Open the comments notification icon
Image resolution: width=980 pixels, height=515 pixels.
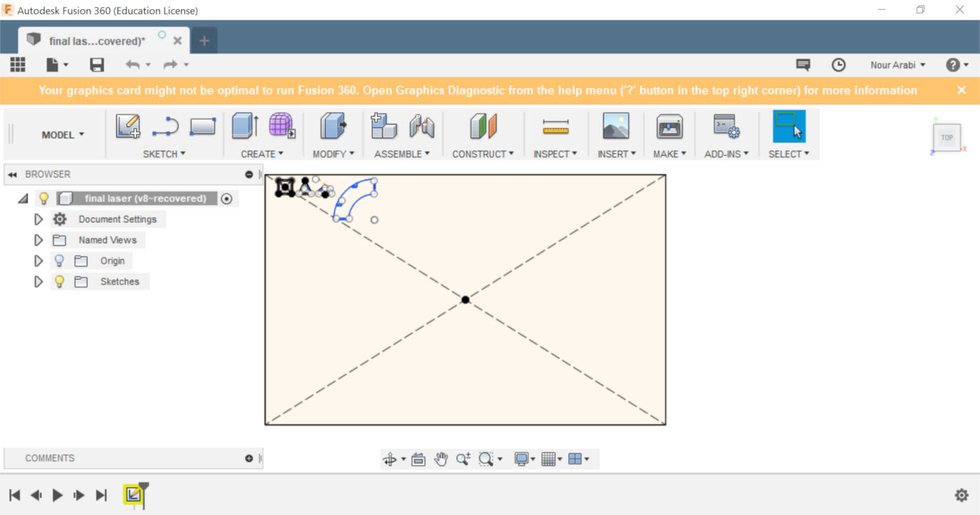(803, 65)
